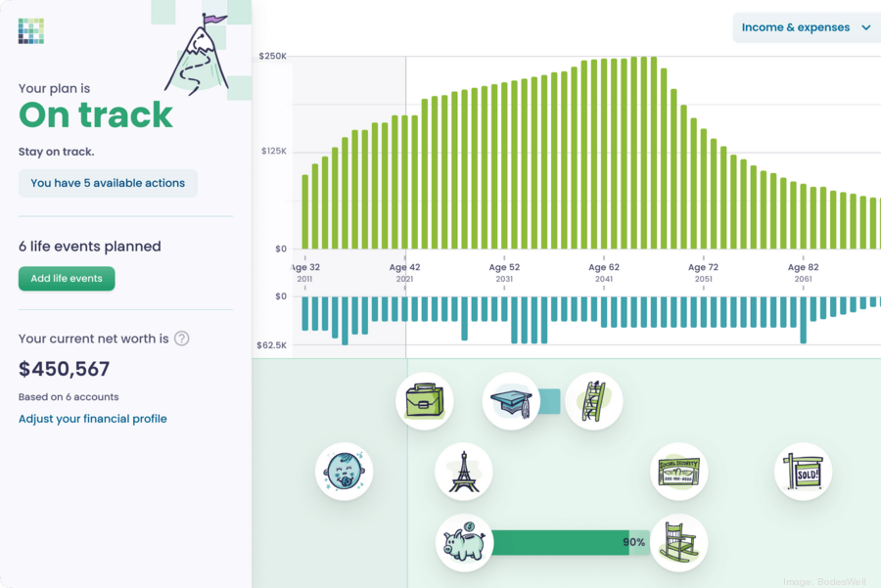Image resolution: width=881 pixels, height=588 pixels.
Task: Follow the Adjust your financial profile link
Action: 93,419
